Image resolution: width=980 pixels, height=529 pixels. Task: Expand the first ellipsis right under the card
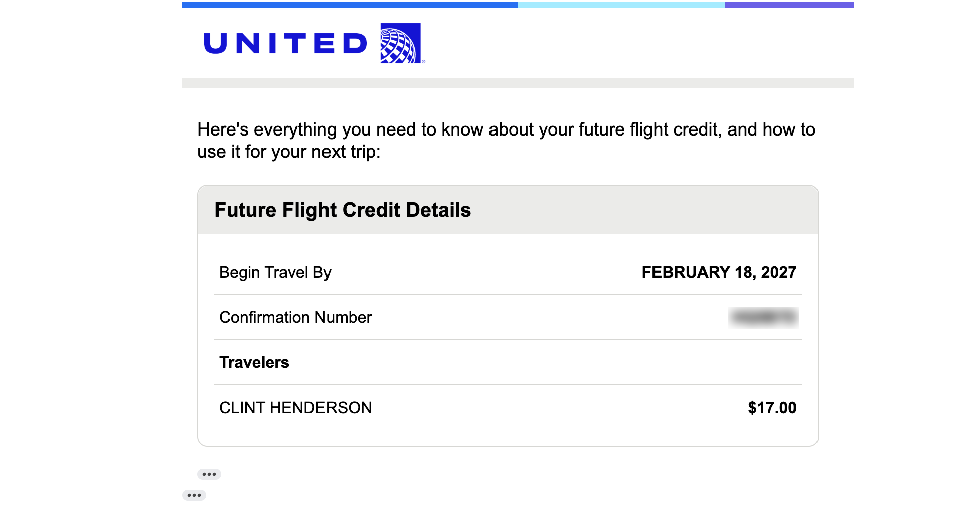tap(209, 474)
